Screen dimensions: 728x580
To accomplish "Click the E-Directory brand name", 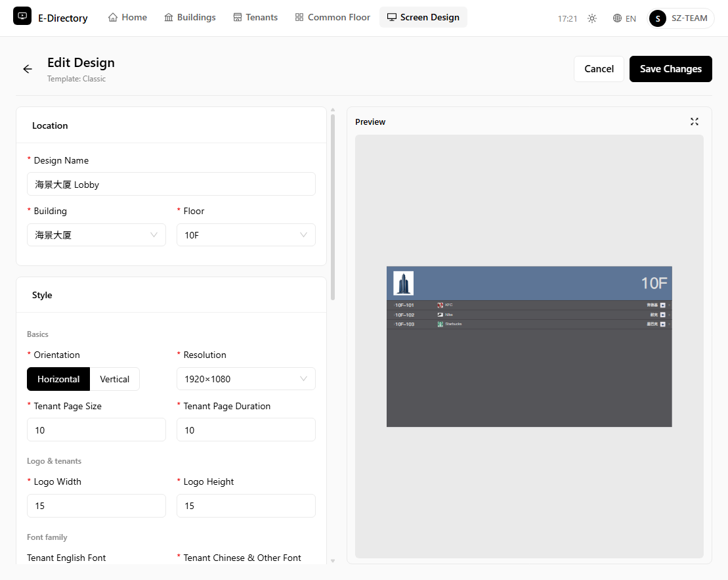I will click(x=62, y=18).
